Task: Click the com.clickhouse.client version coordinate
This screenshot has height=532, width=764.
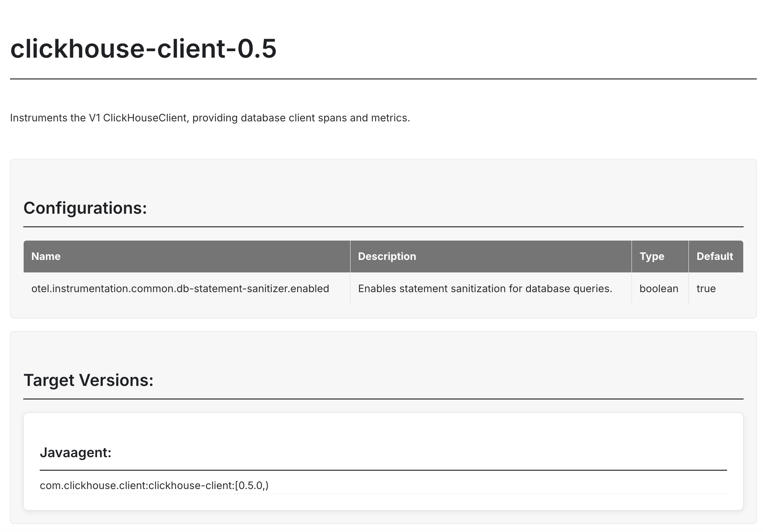Action: click(x=154, y=485)
